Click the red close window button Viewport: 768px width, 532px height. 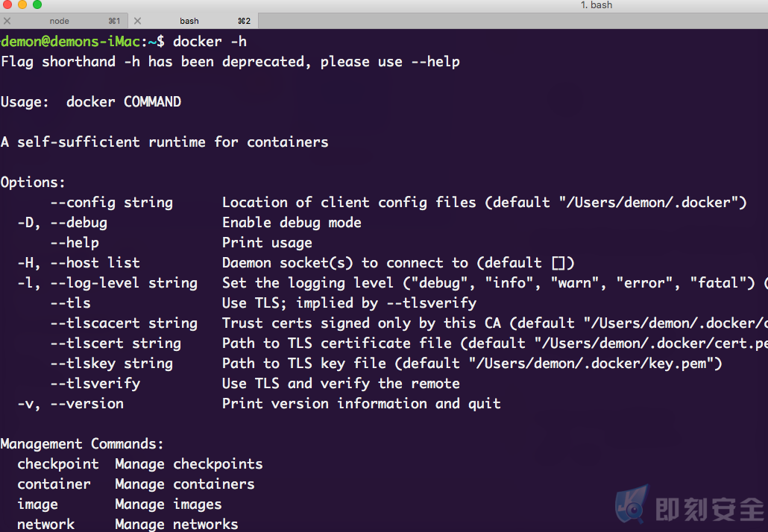[x=7, y=4]
